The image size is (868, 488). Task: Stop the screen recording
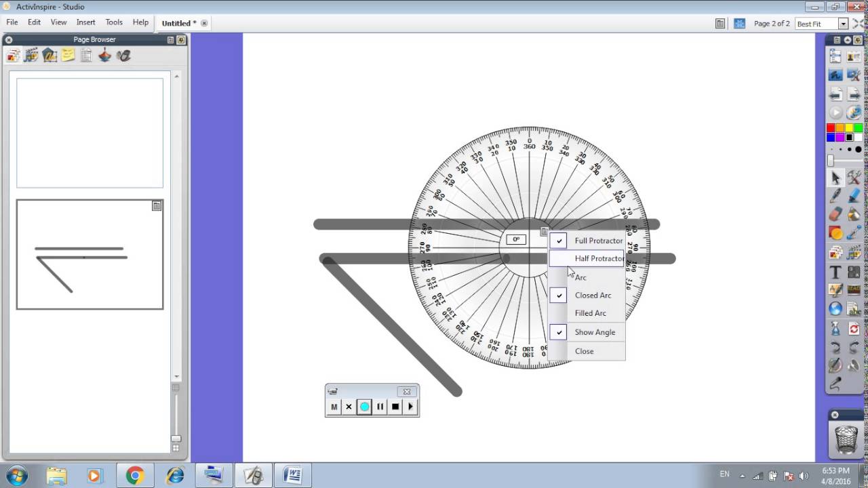[395, 407]
